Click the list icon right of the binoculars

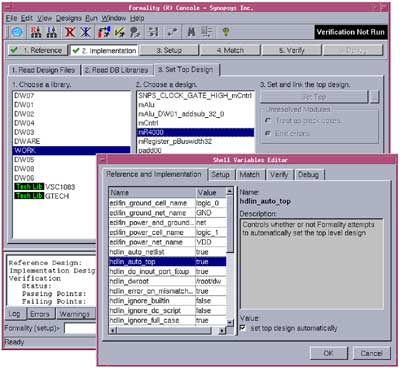(207, 32)
